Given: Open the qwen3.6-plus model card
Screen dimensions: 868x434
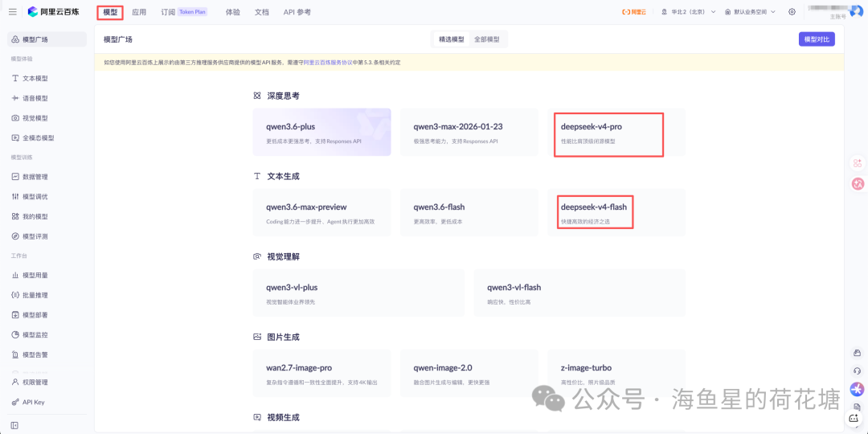Looking at the screenshot, I should 321,132.
